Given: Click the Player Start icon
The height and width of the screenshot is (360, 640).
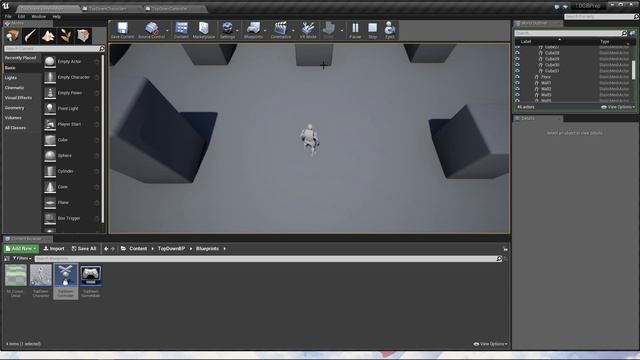Looking at the screenshot, I should tap(50, 124).
